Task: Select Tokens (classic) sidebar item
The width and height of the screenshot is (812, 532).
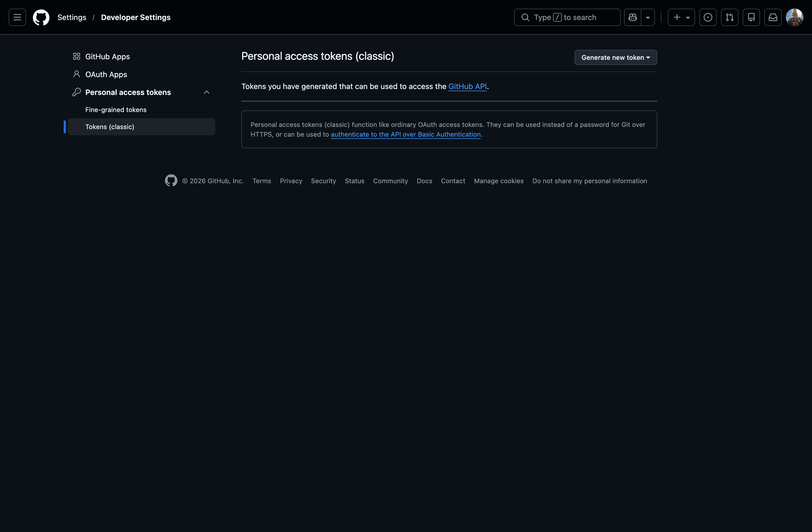Action: point(142,127)
